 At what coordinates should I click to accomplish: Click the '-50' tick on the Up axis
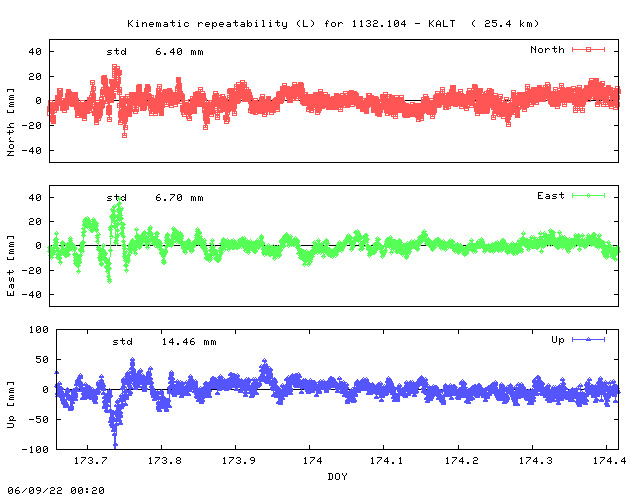tap(39, 419)
